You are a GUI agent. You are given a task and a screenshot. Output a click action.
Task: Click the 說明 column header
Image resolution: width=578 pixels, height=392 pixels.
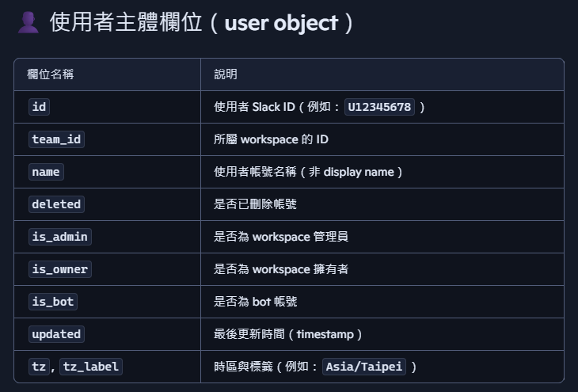(226, 74)
